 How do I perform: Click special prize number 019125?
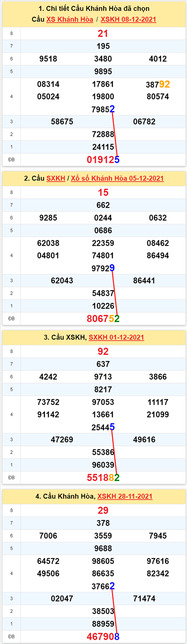tap(103, 160)
